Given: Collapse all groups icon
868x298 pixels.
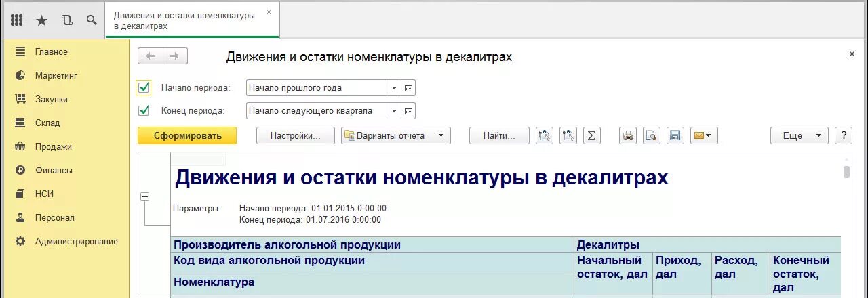Looking at the screenshot, I should (545, 135).
